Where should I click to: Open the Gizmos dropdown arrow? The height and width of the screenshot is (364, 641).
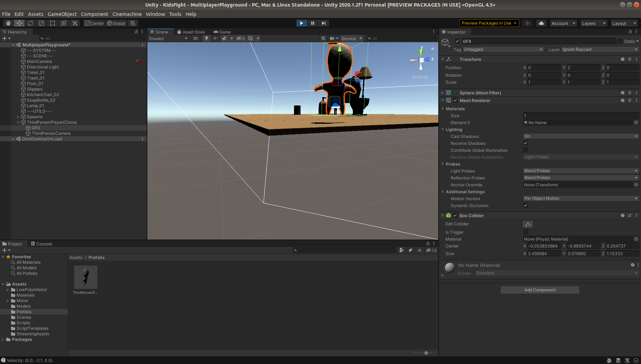coord(361,38)
